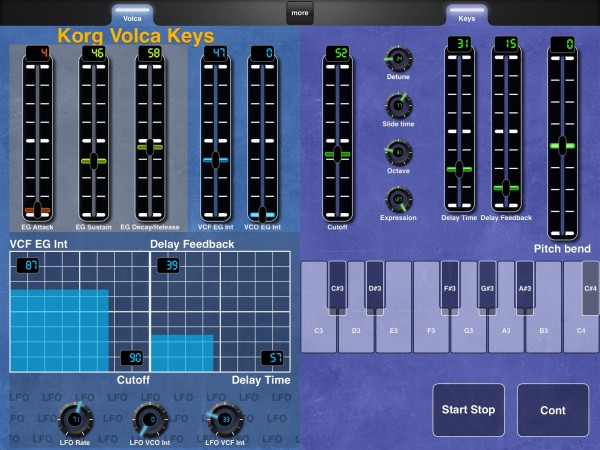Click the Octave knob

(x=398, y=153)
